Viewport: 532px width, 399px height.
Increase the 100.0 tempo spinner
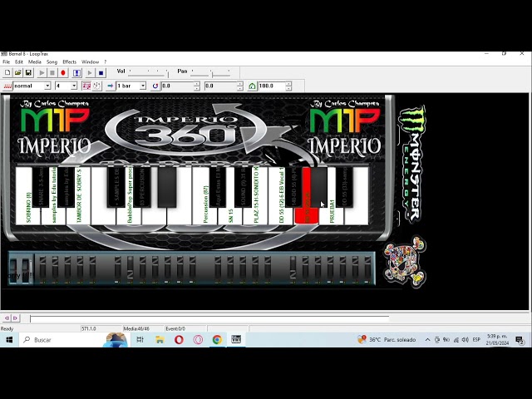(x=288, y=83)
